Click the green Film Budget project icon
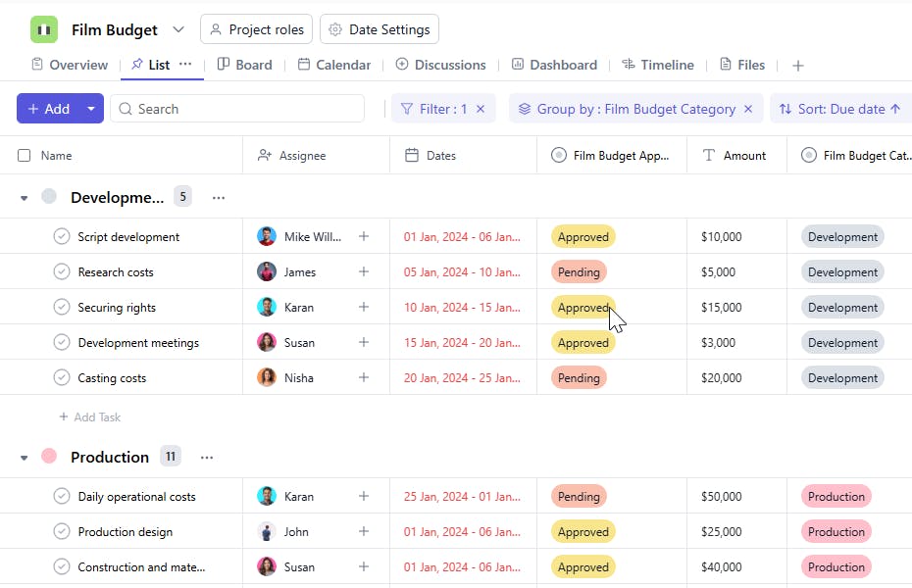 click(x=44, y=29)
